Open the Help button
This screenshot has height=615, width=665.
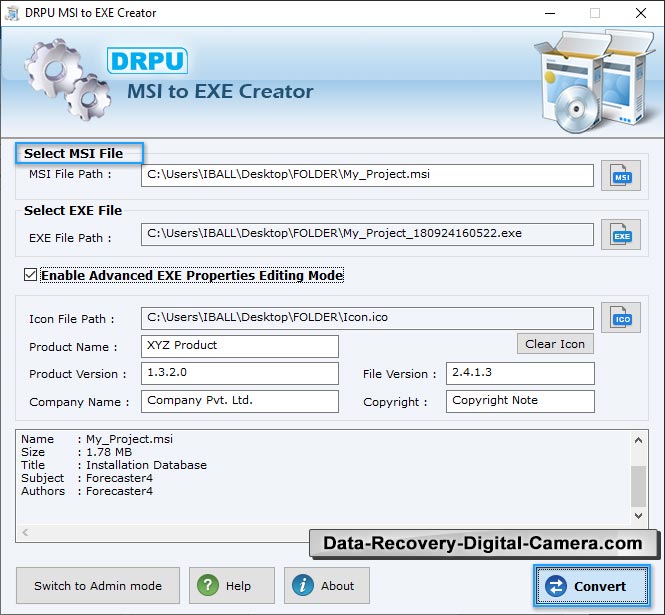click(232, 585)
